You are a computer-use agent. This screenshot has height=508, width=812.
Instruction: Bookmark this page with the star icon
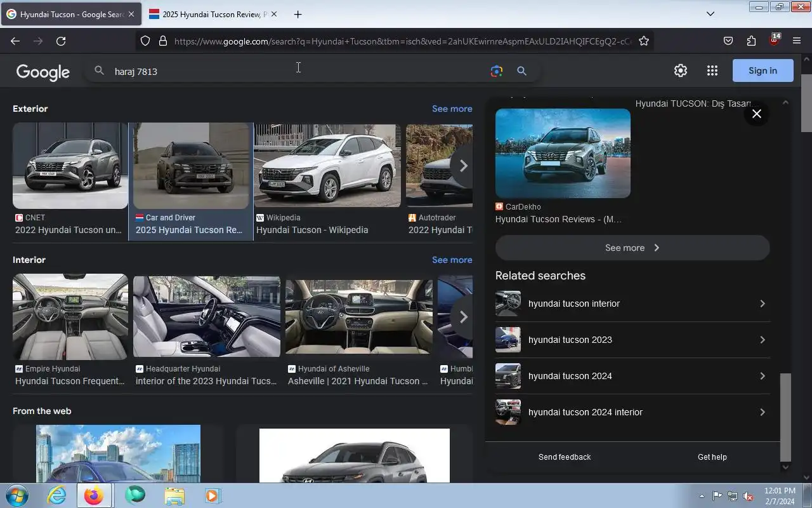coord(644,41)
